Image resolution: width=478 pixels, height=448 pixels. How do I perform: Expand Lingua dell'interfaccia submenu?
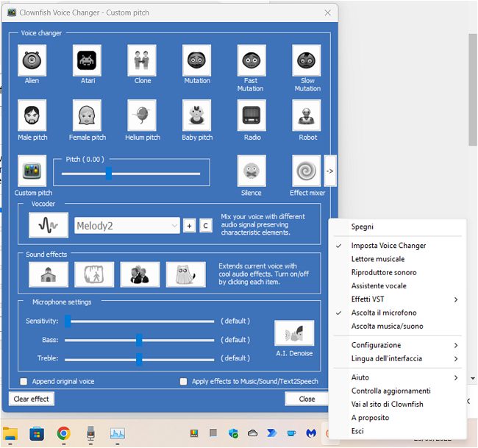tap(397, 358)
